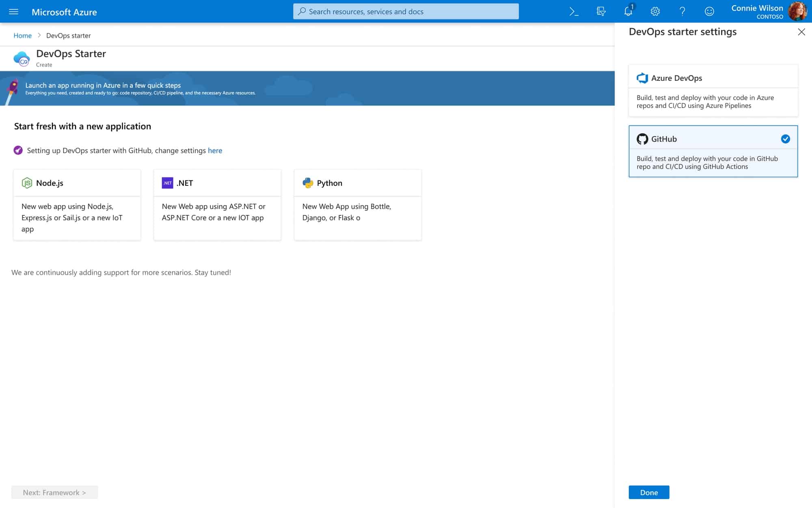Screen dimensions: 812x508
Task: Select the Python application card
Action: 357,205
